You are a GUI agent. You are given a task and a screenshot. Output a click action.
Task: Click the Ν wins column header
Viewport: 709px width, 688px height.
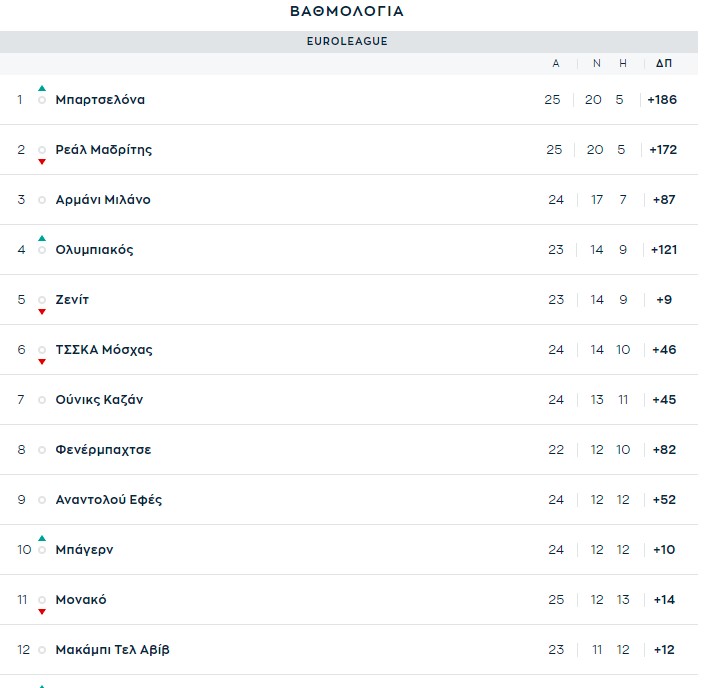click(597, 63)
